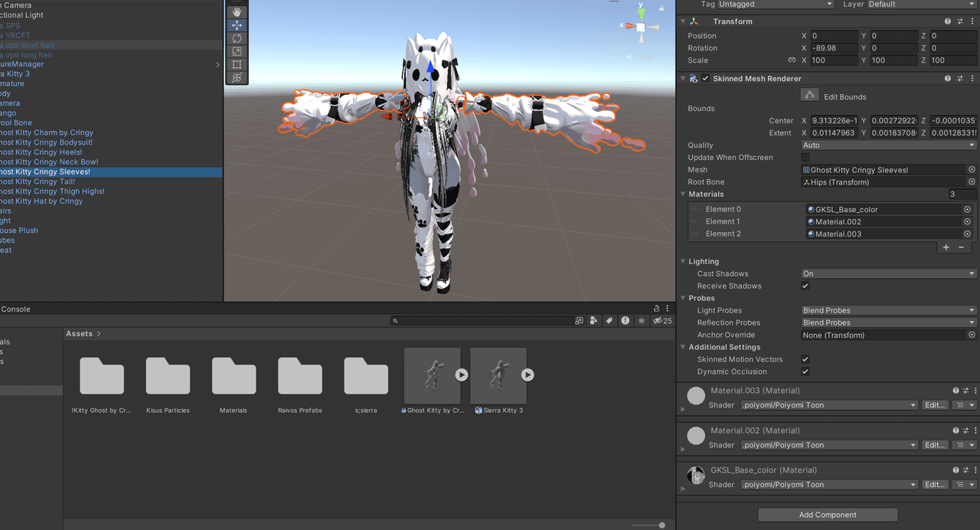Viewport: 980px width, 530px height.
Task: Open object picker for Mesh field
Action: pos(972,170)
